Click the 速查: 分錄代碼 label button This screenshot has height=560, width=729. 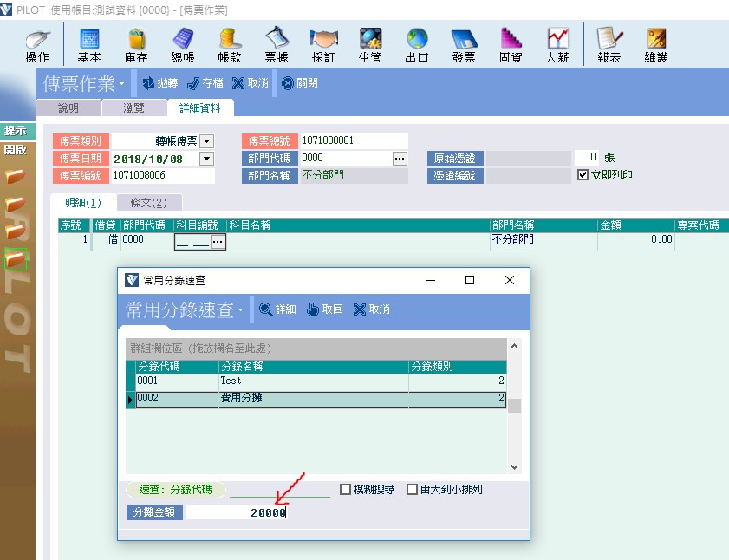(x=175, y=489)
